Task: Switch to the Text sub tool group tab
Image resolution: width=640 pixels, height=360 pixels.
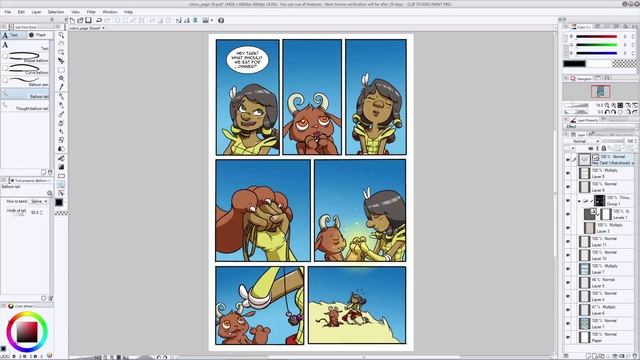Action: pyautogui.click(x=13, y=35)
